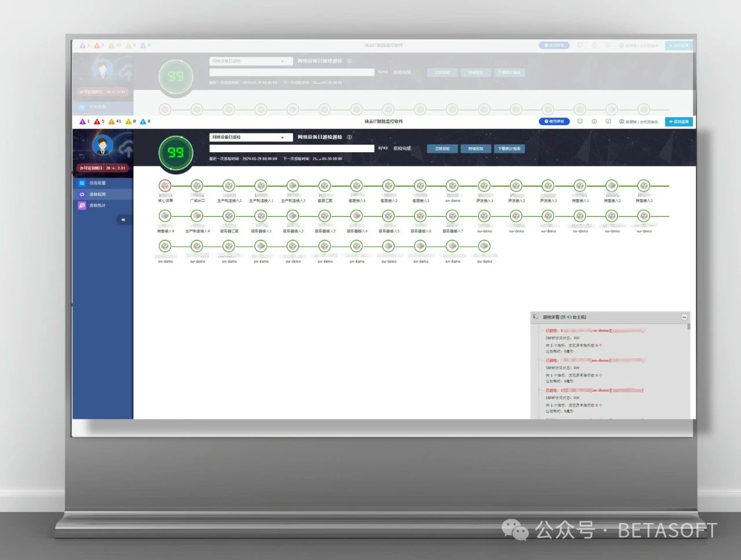Click the circled info icon in top bar
The width and height of the screenshot is (741, 560).
click(594, 121)
